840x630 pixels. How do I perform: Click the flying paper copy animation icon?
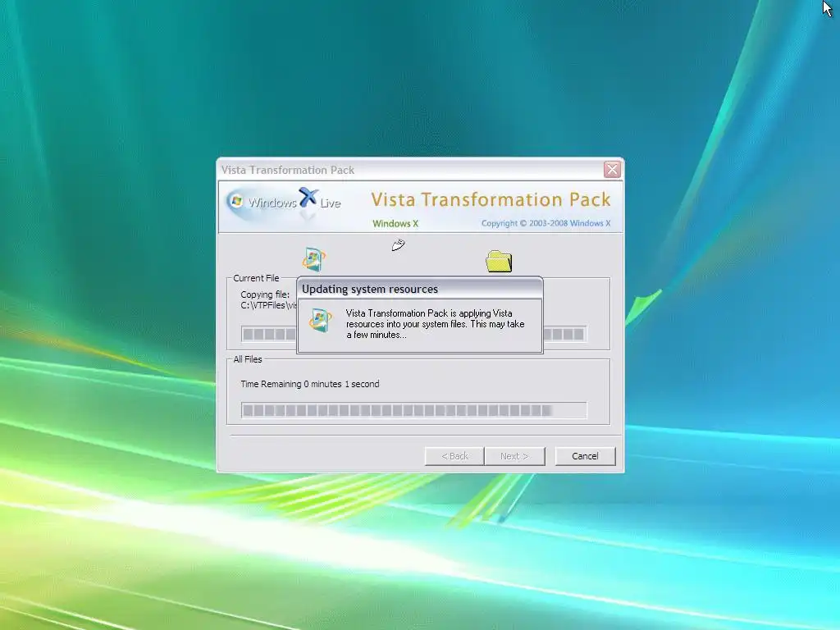pos(398,245)
